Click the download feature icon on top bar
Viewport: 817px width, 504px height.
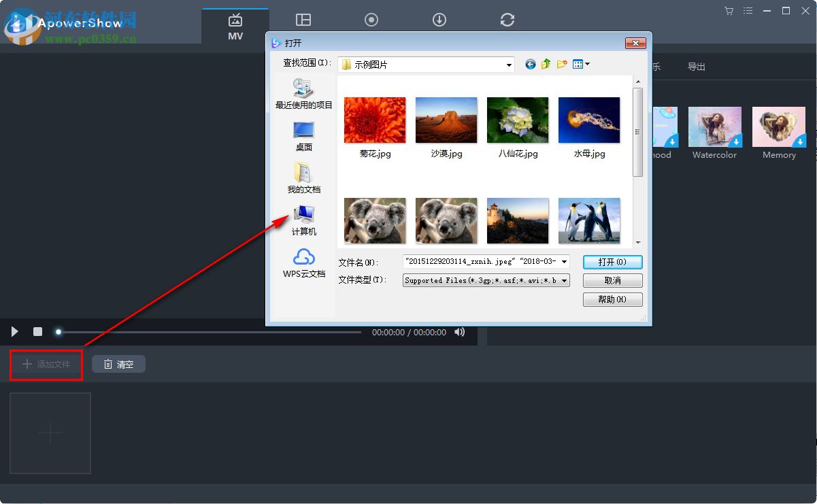click(x=439, y=20)
